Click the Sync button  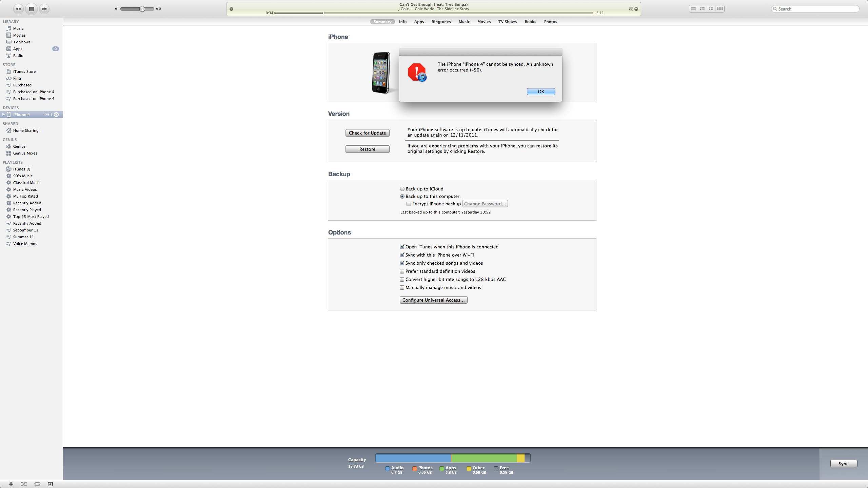click(x=844, y=464)
